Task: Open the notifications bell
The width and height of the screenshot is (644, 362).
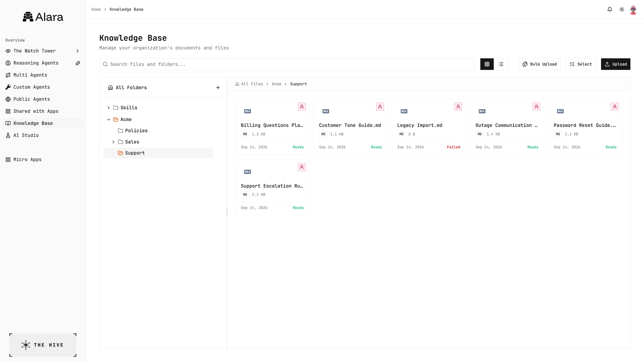Action: [610, 9]
